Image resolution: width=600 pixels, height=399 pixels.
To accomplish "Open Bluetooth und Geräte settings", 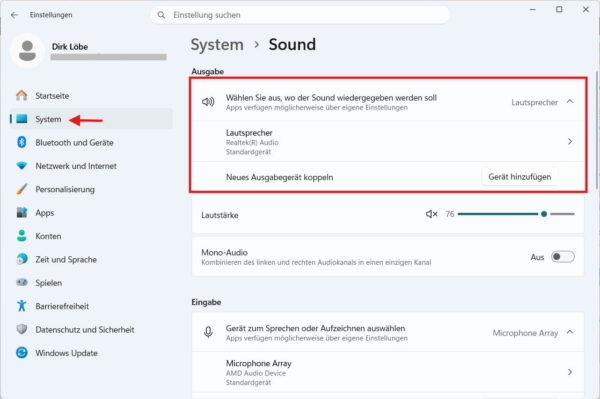I will click(91, 142).
